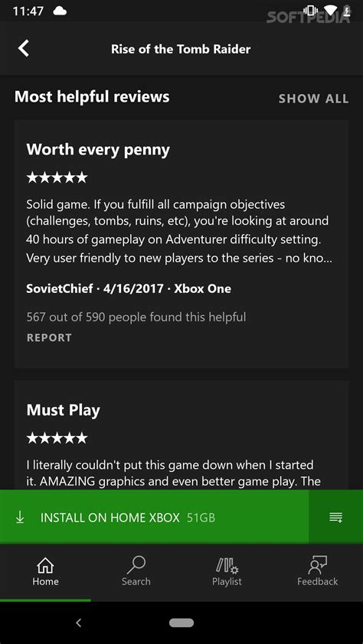Tap the back arrow in the header

(24, 48)
